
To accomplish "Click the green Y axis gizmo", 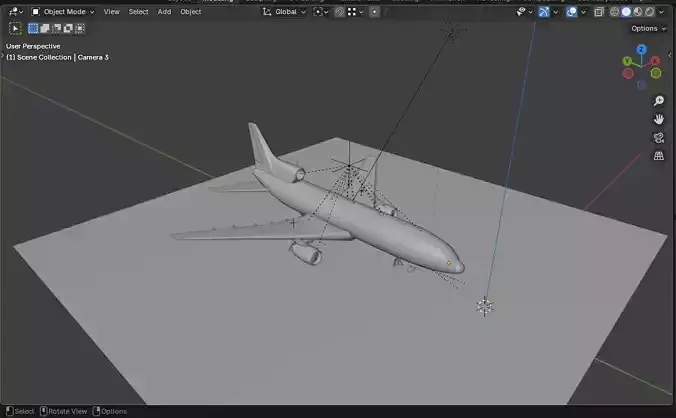I will pos(627,61).
